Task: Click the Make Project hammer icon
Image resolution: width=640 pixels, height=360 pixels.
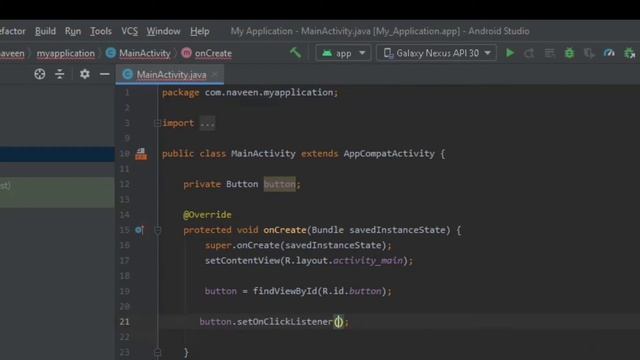Action: (x=295, y=53)
